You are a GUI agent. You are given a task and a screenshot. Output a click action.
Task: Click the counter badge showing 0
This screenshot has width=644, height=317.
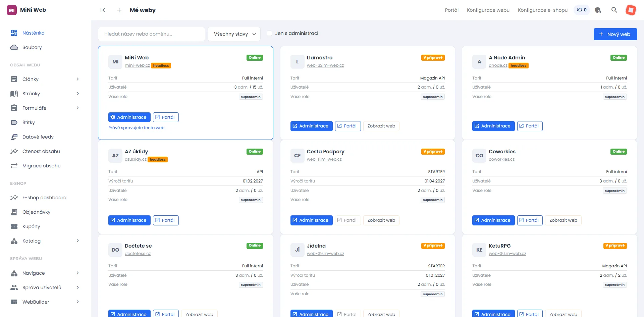click(582, 10)
